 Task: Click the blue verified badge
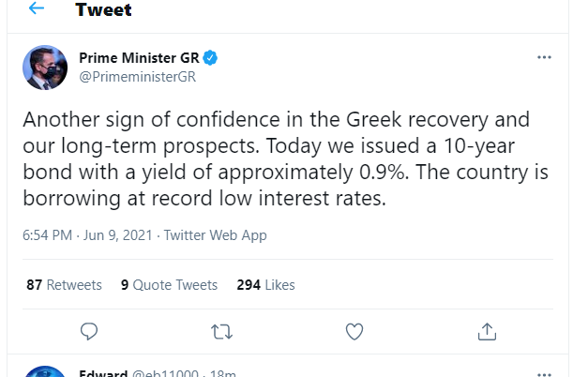coord(212,58)
